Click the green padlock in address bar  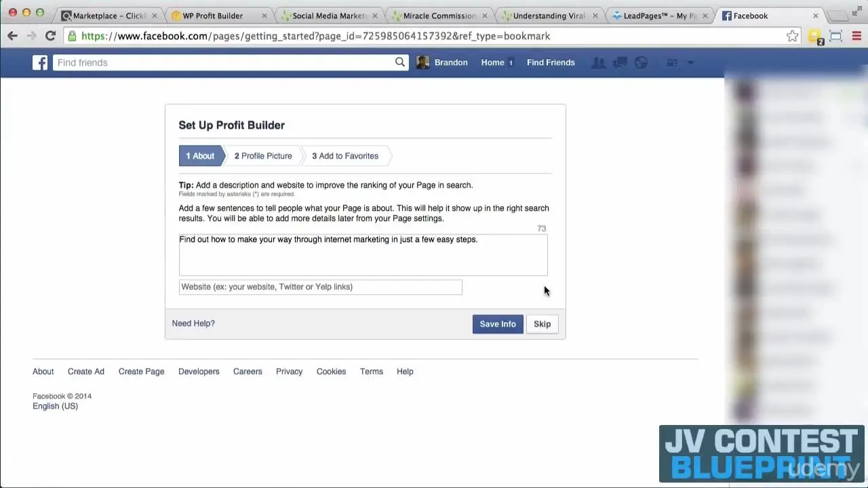point(72,36)
